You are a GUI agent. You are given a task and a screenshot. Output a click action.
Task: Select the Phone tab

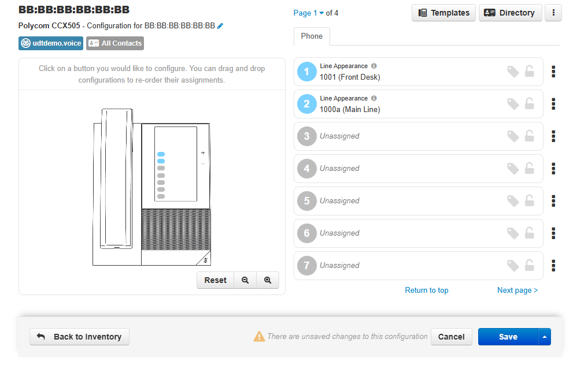point(312,36)
